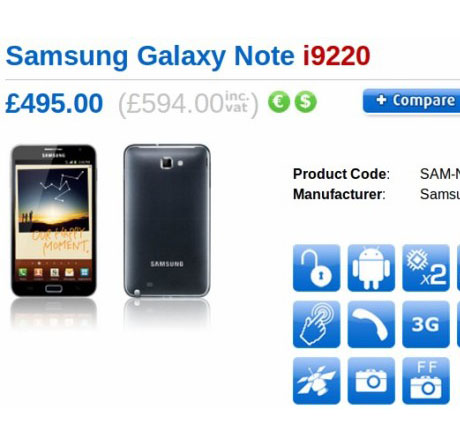Switch price currency to Euro

(279, 102)
